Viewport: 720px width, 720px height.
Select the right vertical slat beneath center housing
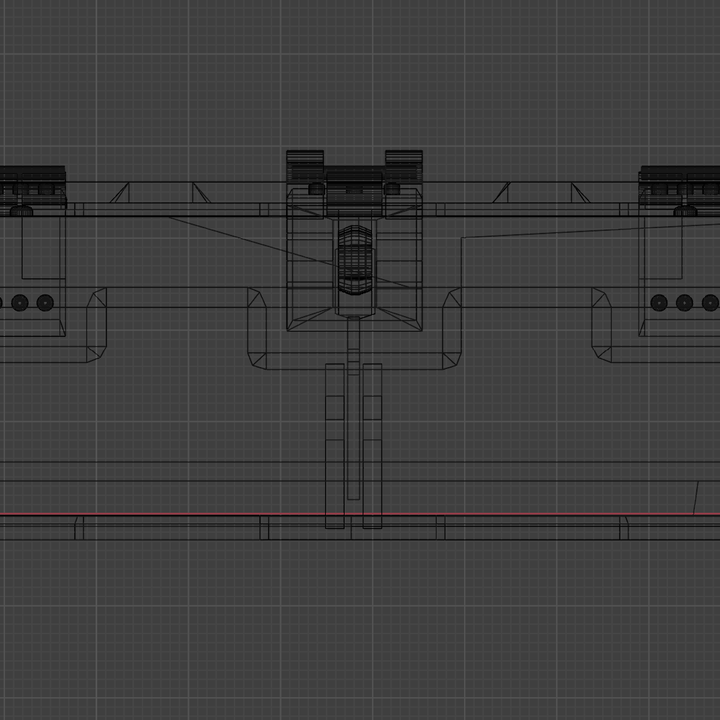pos(372,445)
